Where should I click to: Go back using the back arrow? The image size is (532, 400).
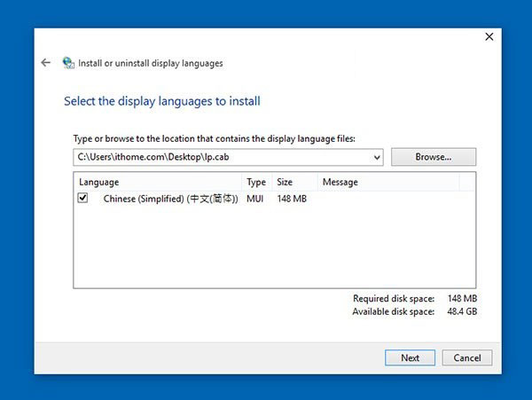[x=45, y=63]
